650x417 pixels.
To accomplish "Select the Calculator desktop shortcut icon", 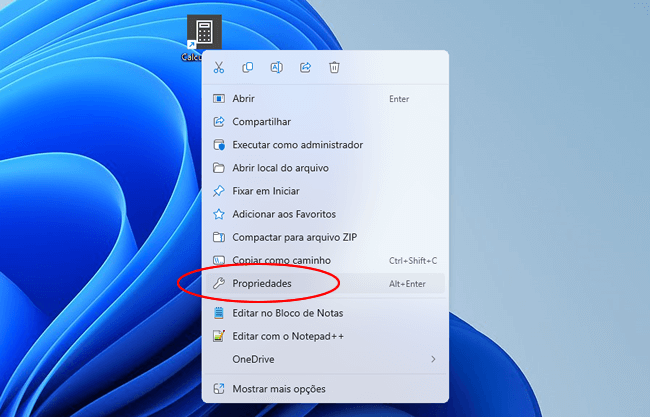I will [204, 32].
